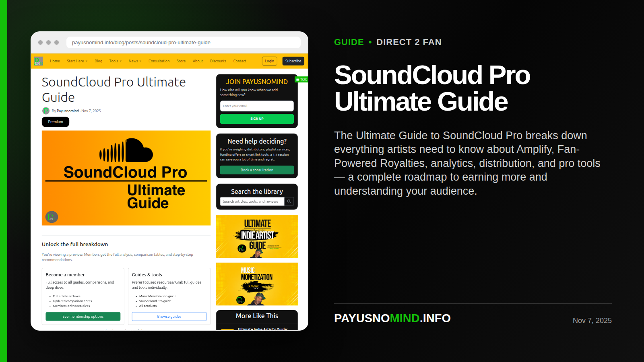Click Book a consultation button
This screenshot has height=362, width=644.
coord(257,170)
